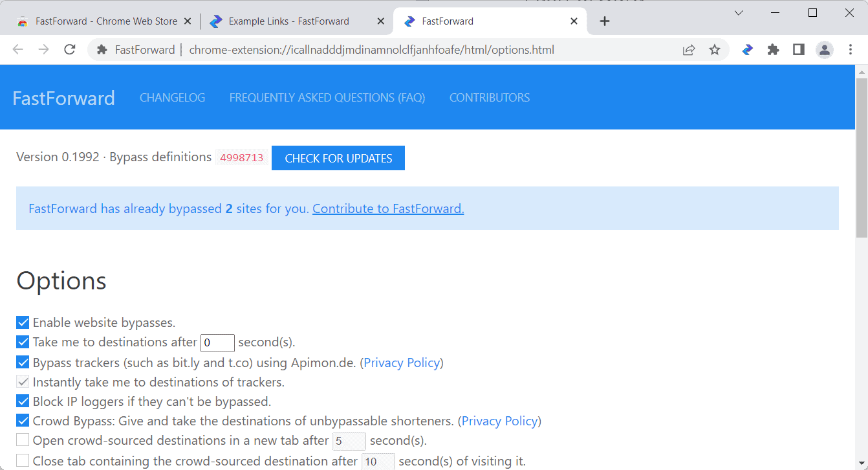The image size is (868, 470).
Task: Switch to Example Links - FastForward tab
Action: click(288, 21)
